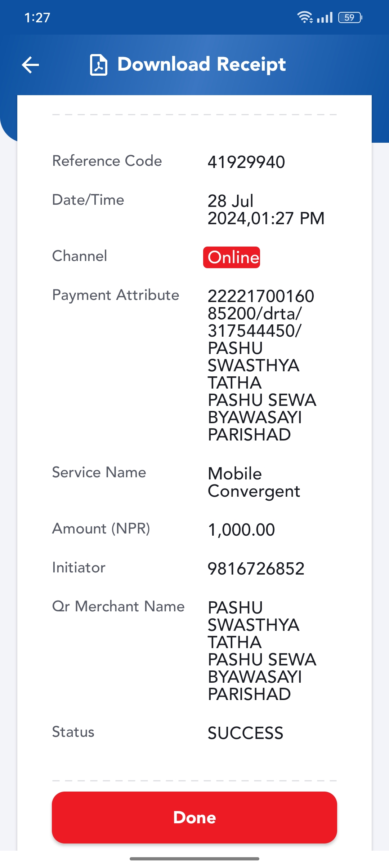The image size is (389, 868).
Task: Tap the red Online channel badge
Action: [232, 257]
